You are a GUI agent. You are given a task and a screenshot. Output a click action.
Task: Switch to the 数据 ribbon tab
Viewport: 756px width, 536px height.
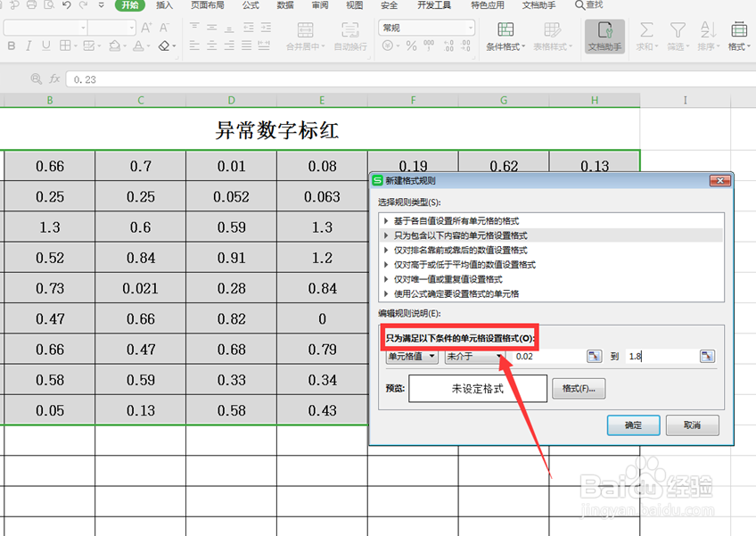285,6
